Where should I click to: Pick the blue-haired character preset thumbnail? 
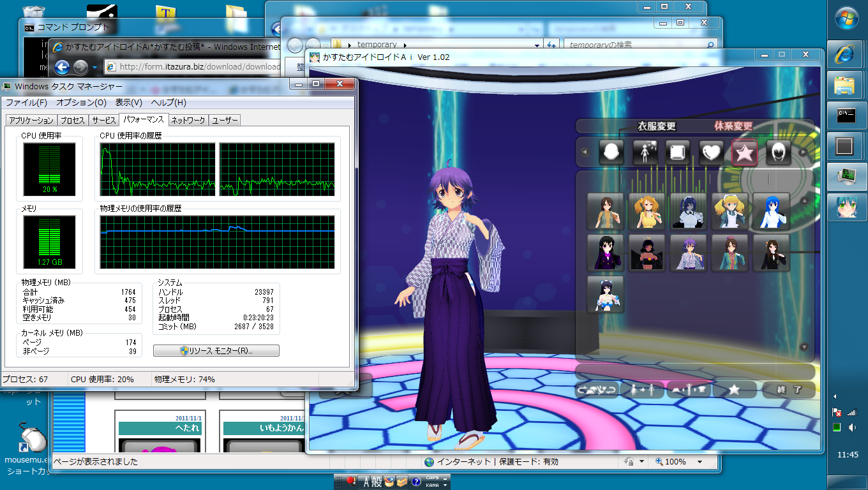(x=771, y=211)
